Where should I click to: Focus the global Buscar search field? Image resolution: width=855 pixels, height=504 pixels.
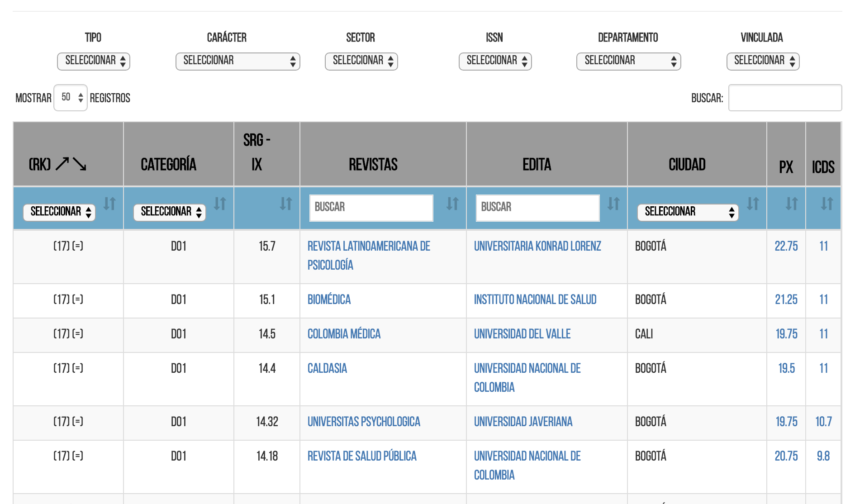tap(785, 98)
